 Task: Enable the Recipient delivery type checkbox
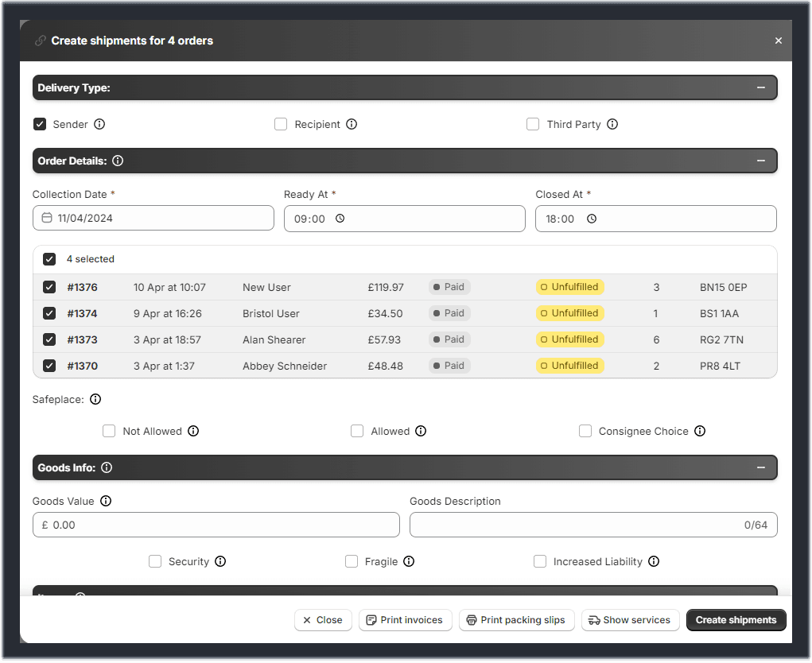[x=281, y=124]
